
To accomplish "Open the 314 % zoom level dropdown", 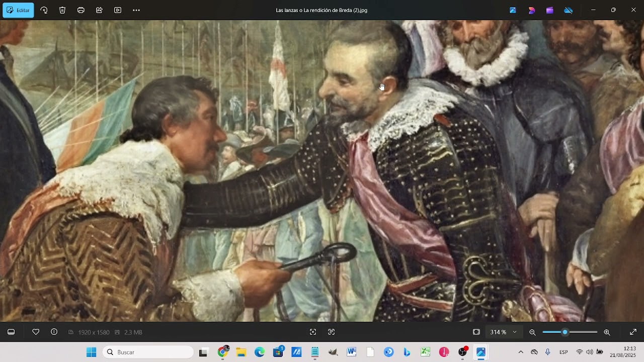I will 504,332.
